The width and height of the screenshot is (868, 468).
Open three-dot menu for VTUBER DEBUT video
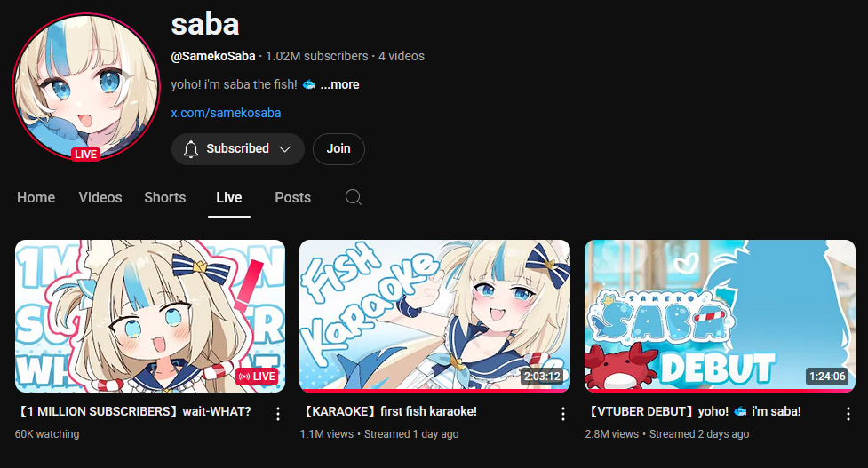point(848,414)
